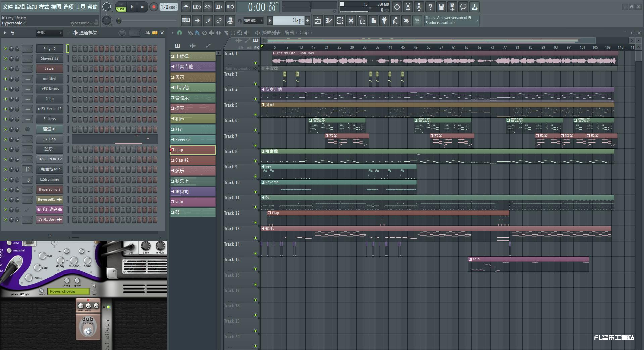Image resolution: width=644 pixels, height=350 pixels.
Task: Toggle typing keyboard to piano
Action: (186, 21)
